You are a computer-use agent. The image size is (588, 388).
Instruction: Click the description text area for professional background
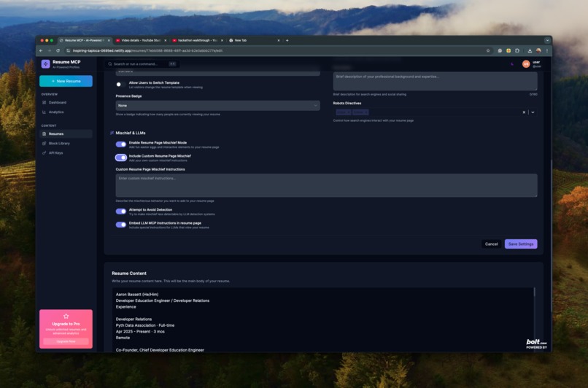pyautogui.click(x=435, y=82)
